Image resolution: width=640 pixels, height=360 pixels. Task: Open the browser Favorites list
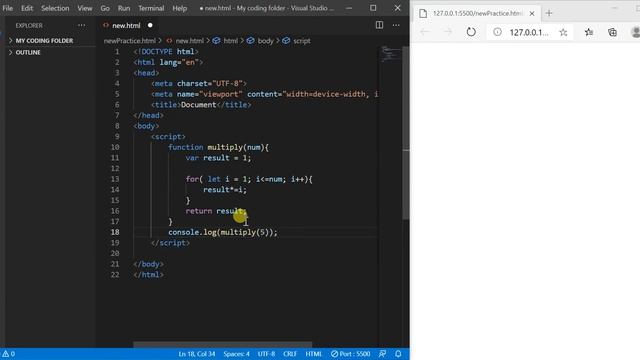click(589, 32)
